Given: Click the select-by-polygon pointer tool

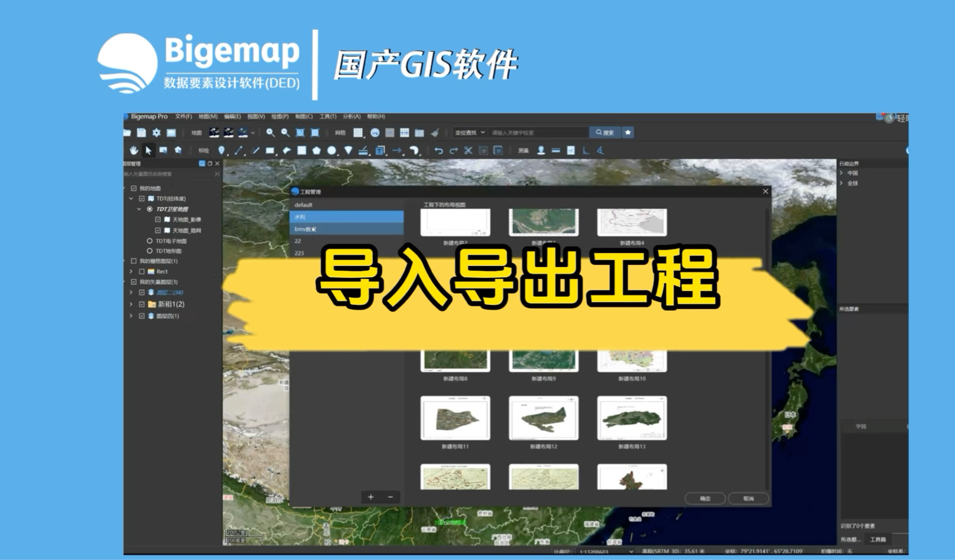Looking at the screenshot, I should pos(178,151).
